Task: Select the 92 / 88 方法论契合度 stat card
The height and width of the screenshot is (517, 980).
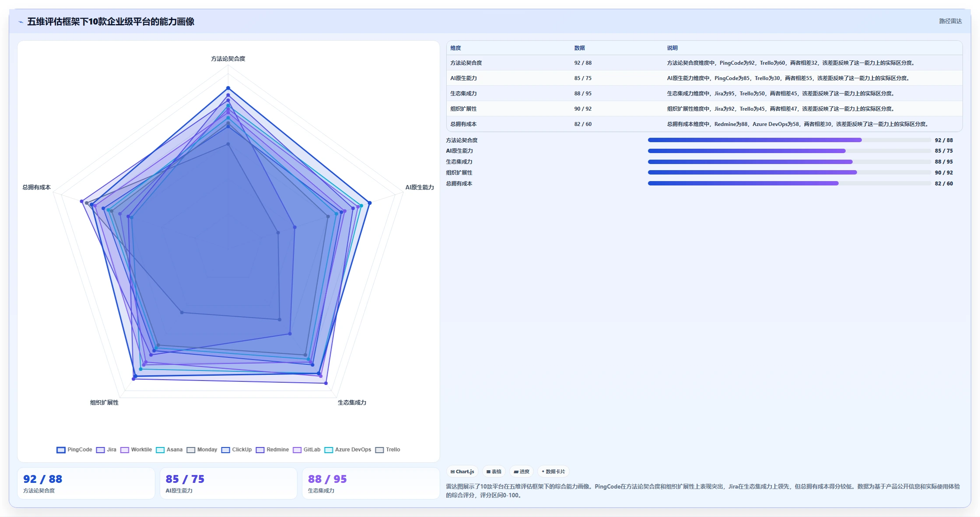Action: 86,483
